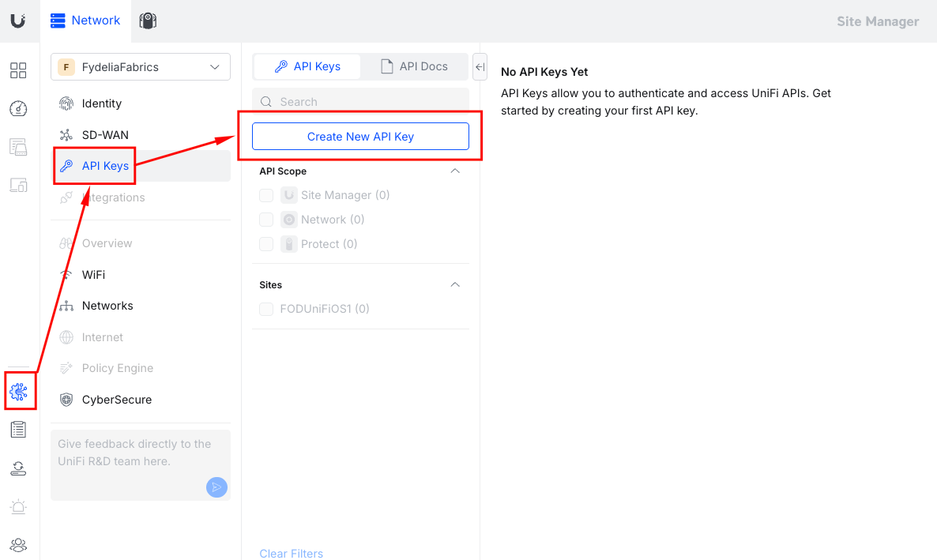Open Policy Engine settings
Screen dimensions: 937x560
point(141,368)
